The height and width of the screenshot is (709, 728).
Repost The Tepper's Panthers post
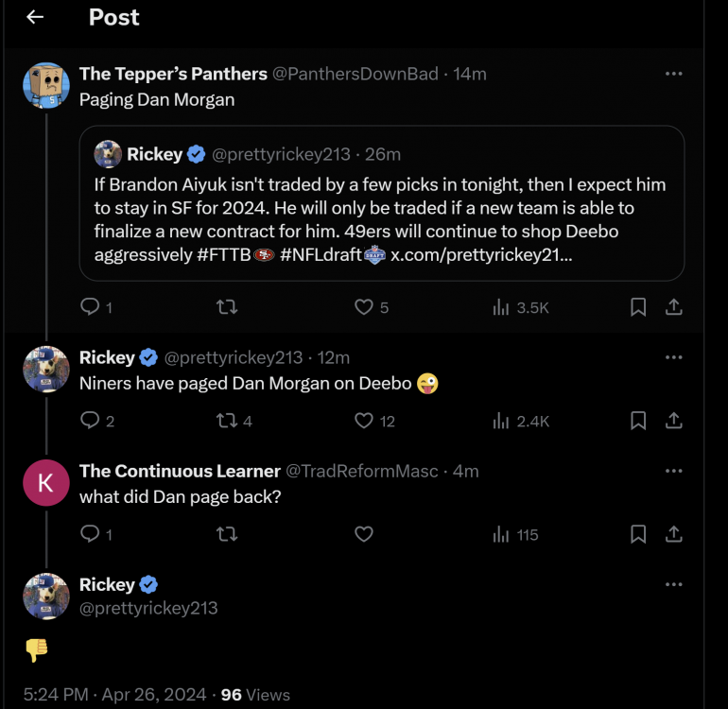[x=227, y=307]
